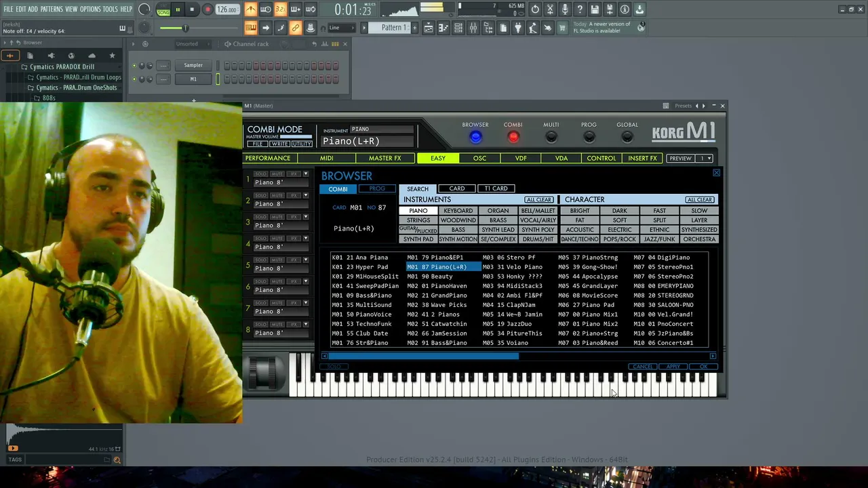The image size is (868, 488).
Task: Open the plugin picker plug icon
Action: point(518,28)
